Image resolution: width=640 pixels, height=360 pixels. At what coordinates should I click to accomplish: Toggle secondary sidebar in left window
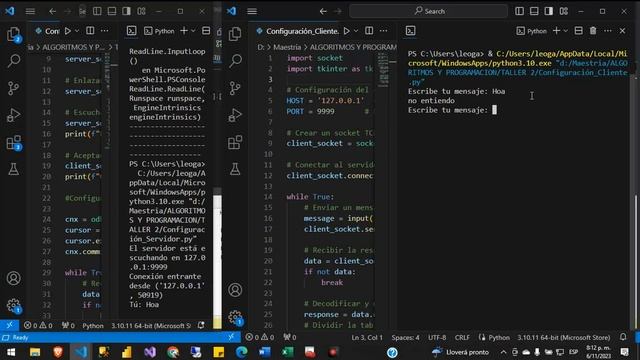coord(127,11)
